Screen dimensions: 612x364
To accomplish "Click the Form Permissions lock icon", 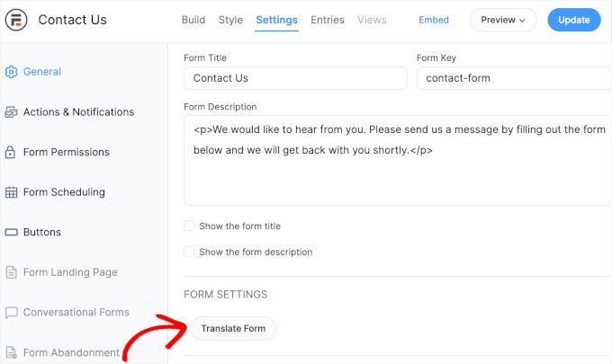I will (12, 152).
